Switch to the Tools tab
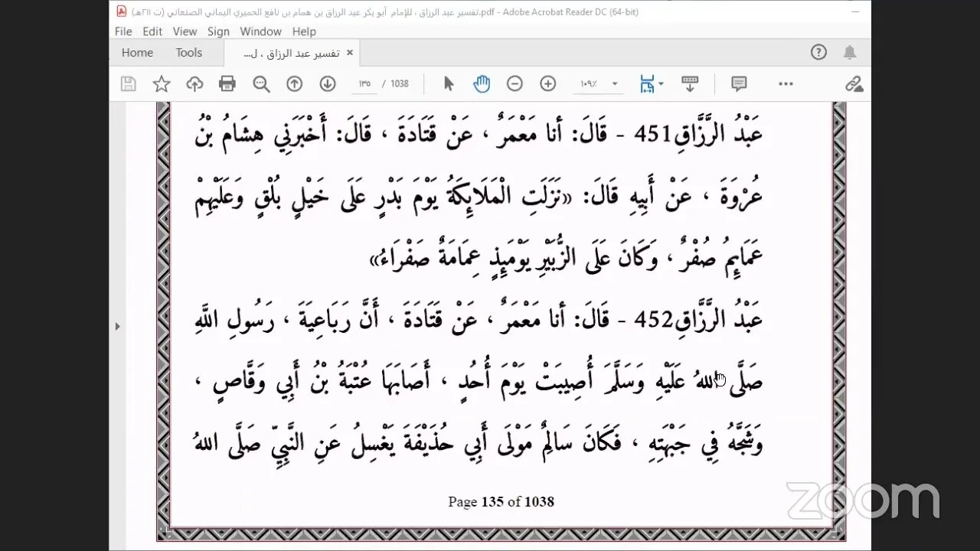Viewport: 980px width, 551px height. 189,53
